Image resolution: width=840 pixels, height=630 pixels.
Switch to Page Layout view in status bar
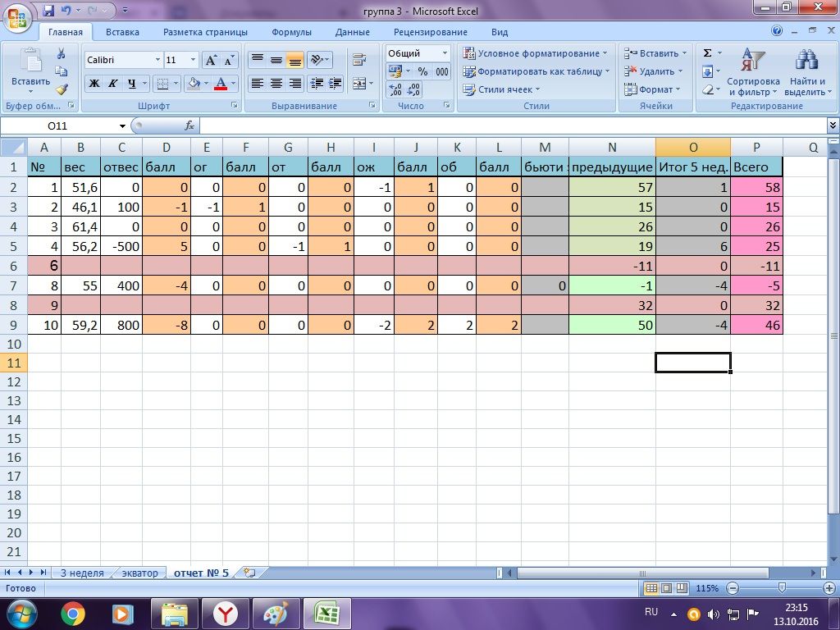[x=666, y=588]
